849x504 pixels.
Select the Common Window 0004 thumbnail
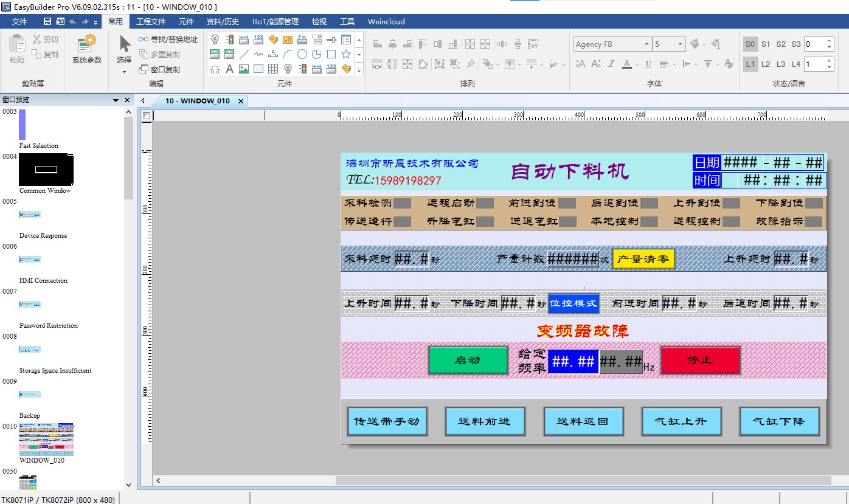(46, 170)
